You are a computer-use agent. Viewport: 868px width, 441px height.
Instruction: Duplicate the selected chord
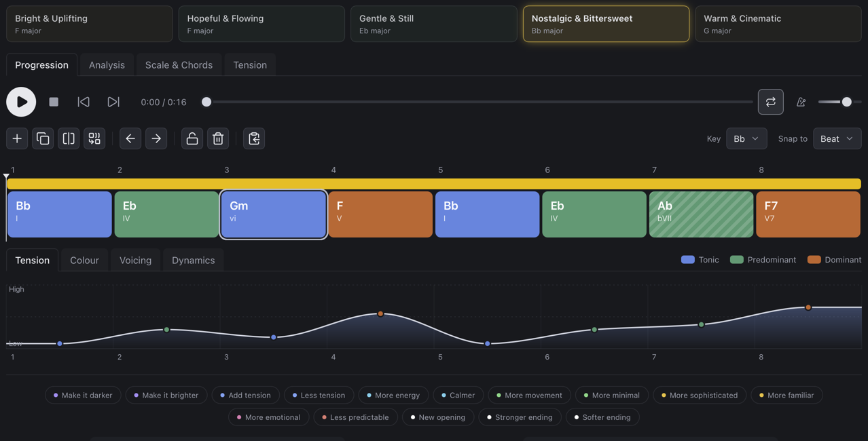pos(43,138)
